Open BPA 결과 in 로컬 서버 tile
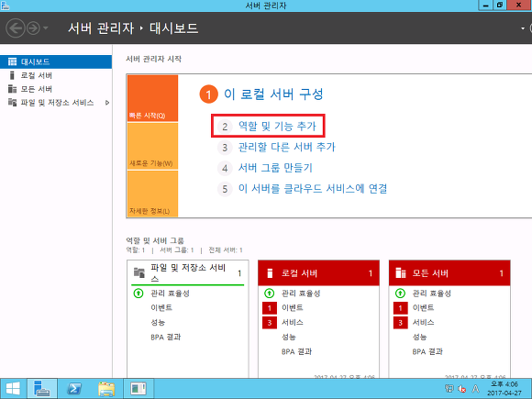Screen dimensions: 532x399 tap(297, 351)
